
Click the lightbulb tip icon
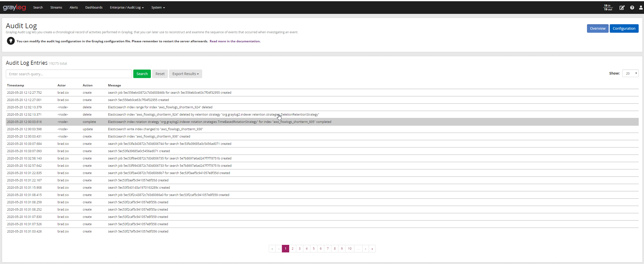point(11,41)
